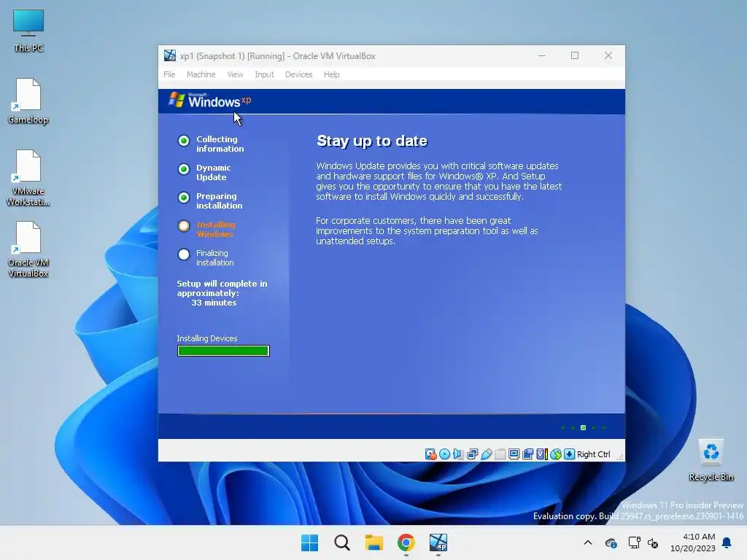Click the Dynamic Update step indicator

(x=183, y=169)
